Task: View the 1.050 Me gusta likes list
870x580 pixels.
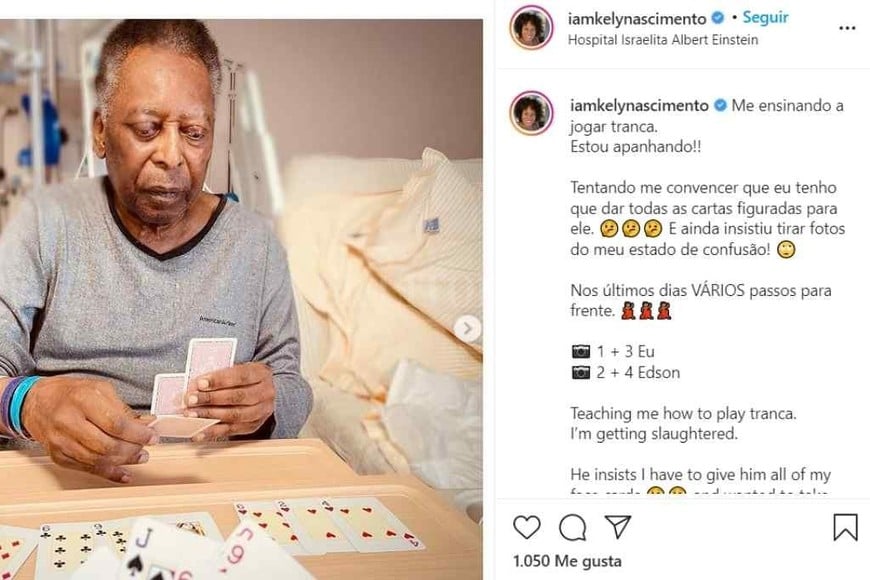Action: [x=566, y=561]
